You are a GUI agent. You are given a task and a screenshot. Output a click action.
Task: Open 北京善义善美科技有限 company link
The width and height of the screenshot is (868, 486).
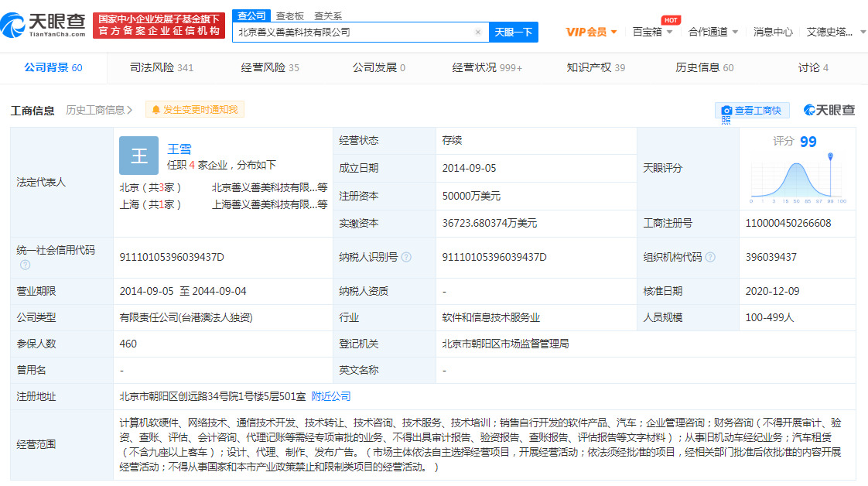coord(269,187)
